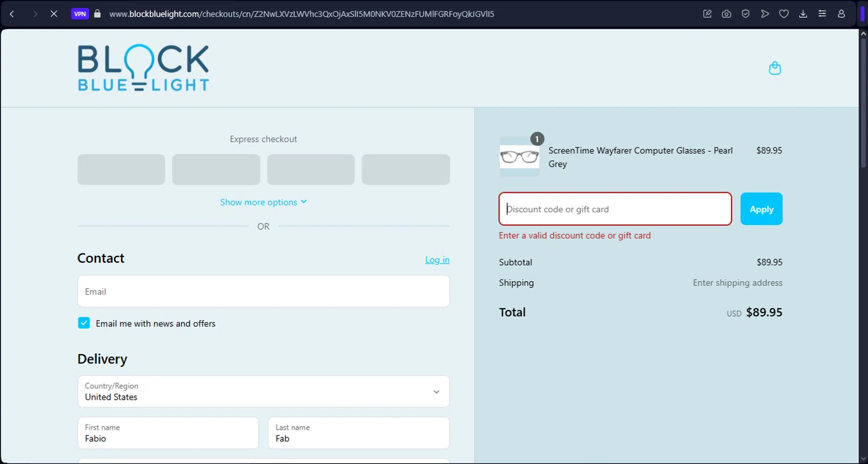Click the padlock site security icon
The image size is (868, 464).
point(97,14)
